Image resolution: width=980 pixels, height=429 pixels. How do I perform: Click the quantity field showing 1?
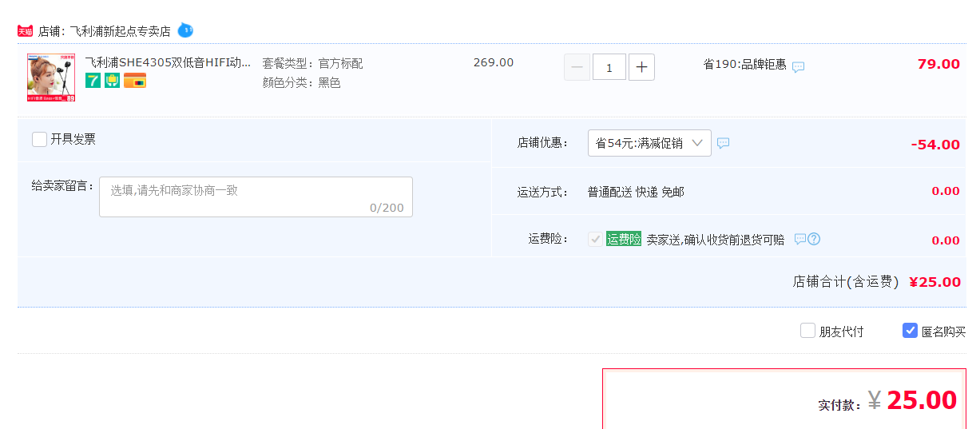tap(609, 67)
